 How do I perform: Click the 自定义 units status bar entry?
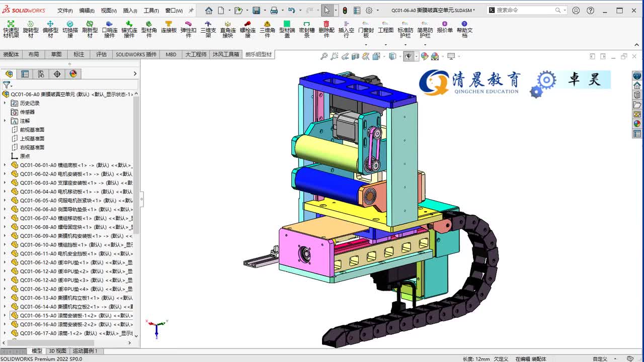[600, 359]
